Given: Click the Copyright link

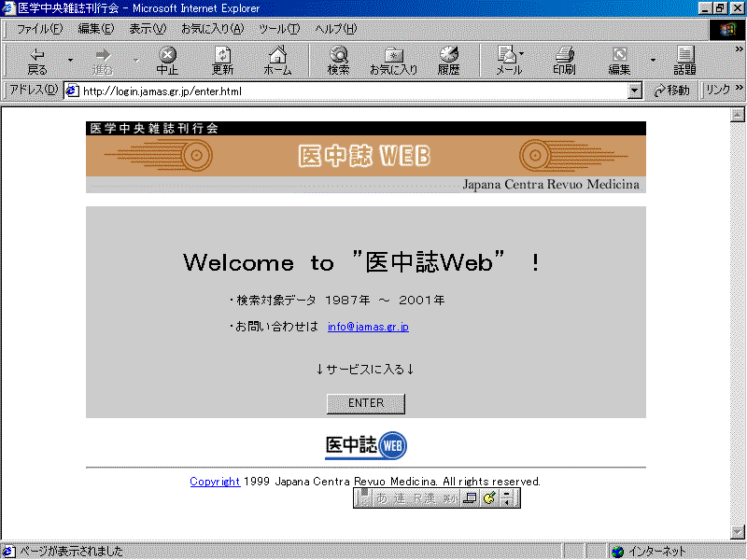Looking at the screenshot, I should [215, 482].
